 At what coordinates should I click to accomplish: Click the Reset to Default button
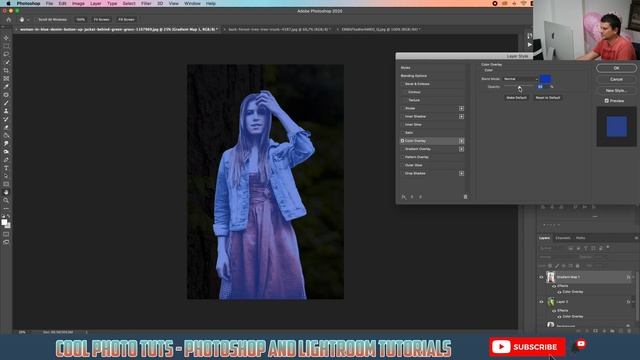pos(548,98)
